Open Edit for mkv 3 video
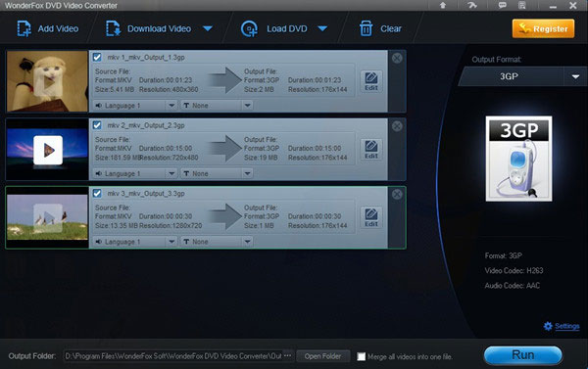The height and width of the screenshot is (369, 588). pos(371,217)
